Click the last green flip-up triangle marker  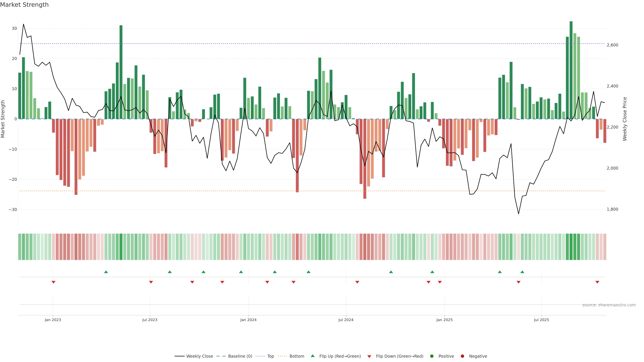[522, 272]
